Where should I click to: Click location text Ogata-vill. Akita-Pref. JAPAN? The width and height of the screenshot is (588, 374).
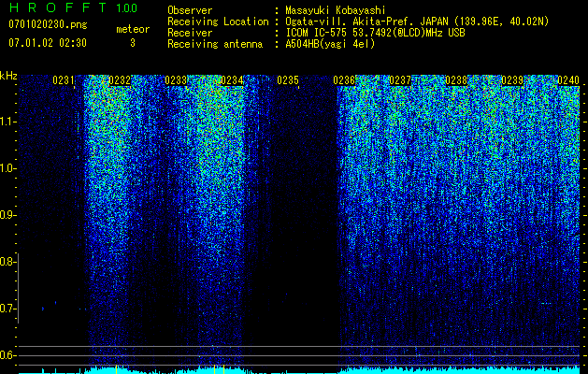367,22
